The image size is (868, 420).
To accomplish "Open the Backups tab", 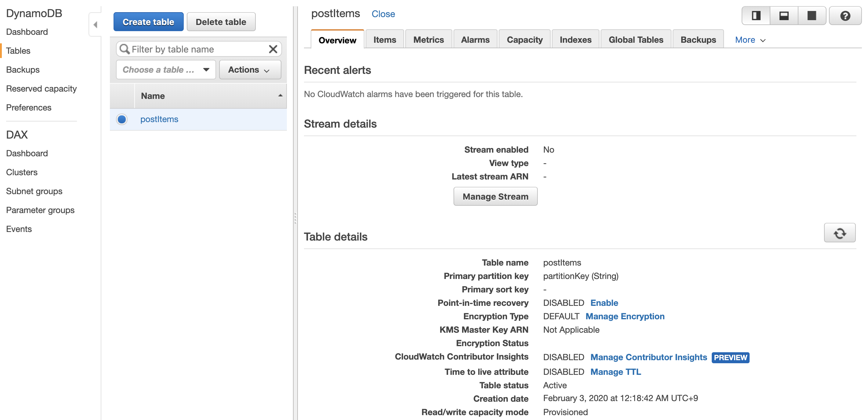I will tap(698, 39).
